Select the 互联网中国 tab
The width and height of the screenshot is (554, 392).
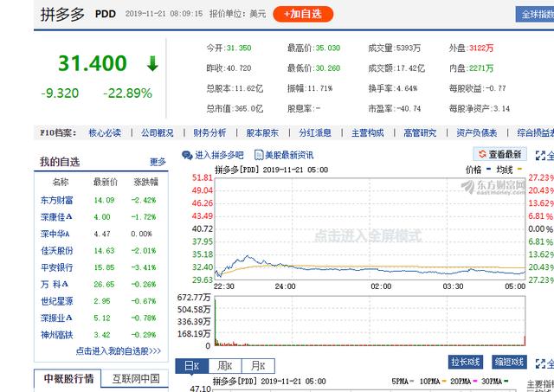[136, 379]
